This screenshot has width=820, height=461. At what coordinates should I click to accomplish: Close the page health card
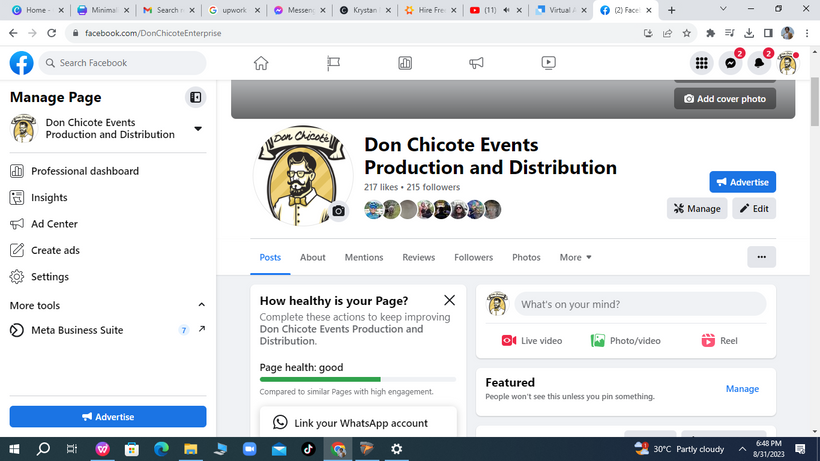coord(449,300)
